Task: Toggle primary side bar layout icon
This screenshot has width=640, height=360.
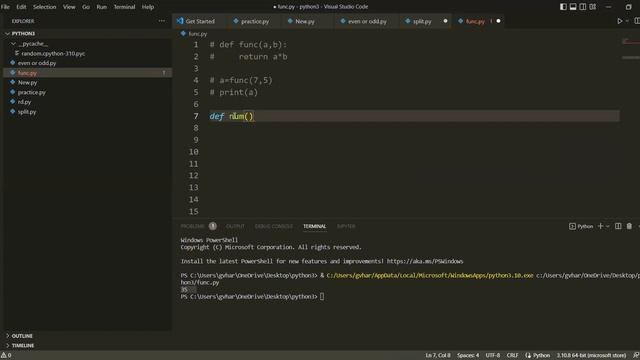Action: (x=563, y=7)
